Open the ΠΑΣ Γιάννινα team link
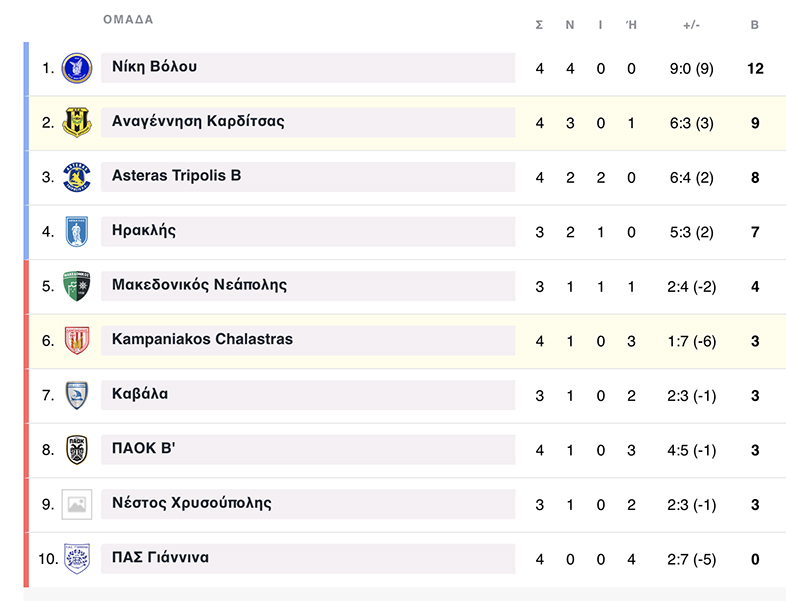Image resolution: width=787 pixels, height=601 pixels. point(160,558)
